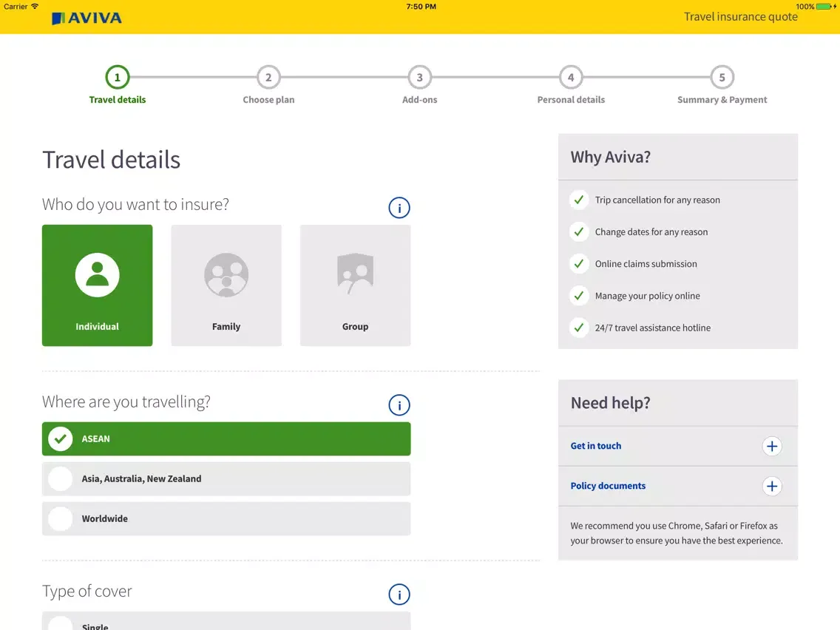Click 'Trip cancellation for any reason' text
Screen dimensions: 840x630
(x=657, y=200)
